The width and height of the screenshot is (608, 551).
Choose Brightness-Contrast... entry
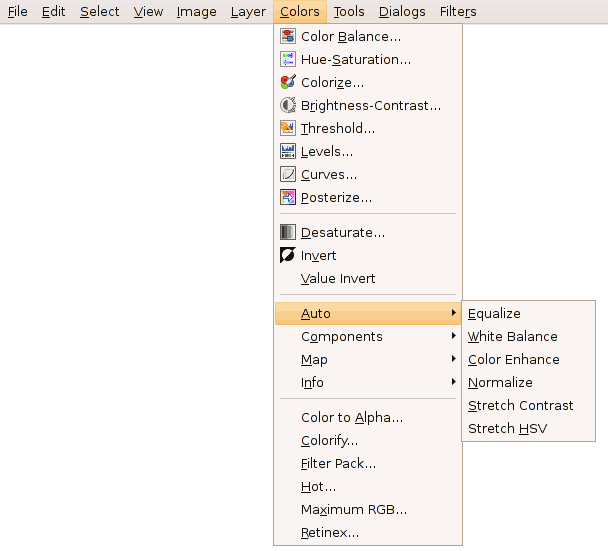(x=368, y=105)
